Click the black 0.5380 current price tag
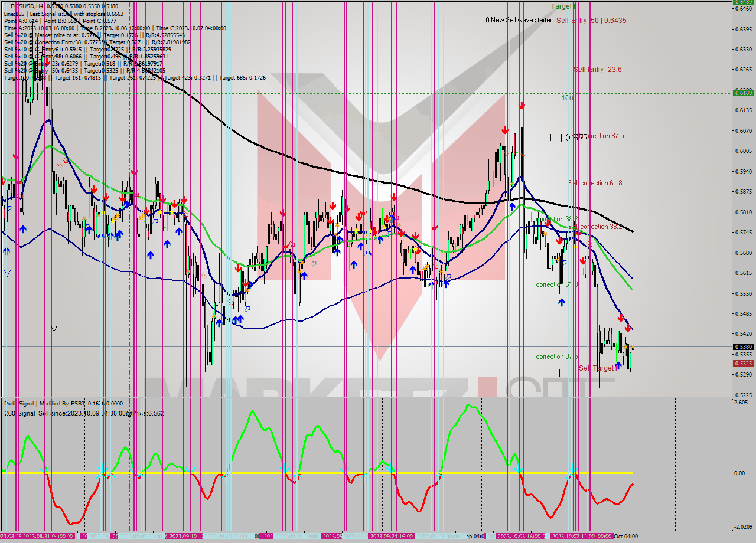This screenshot has height=543, width=756. [x=743, y=347]
